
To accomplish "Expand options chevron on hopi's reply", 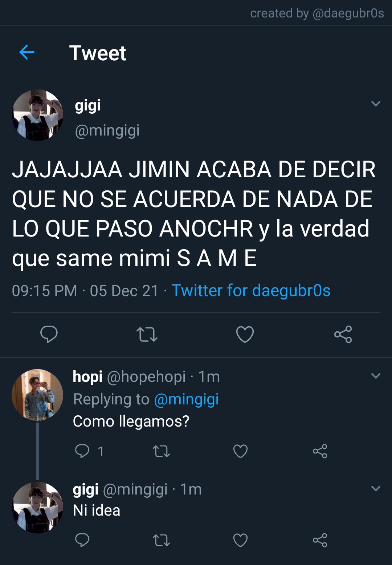I will tap(376, 376).
